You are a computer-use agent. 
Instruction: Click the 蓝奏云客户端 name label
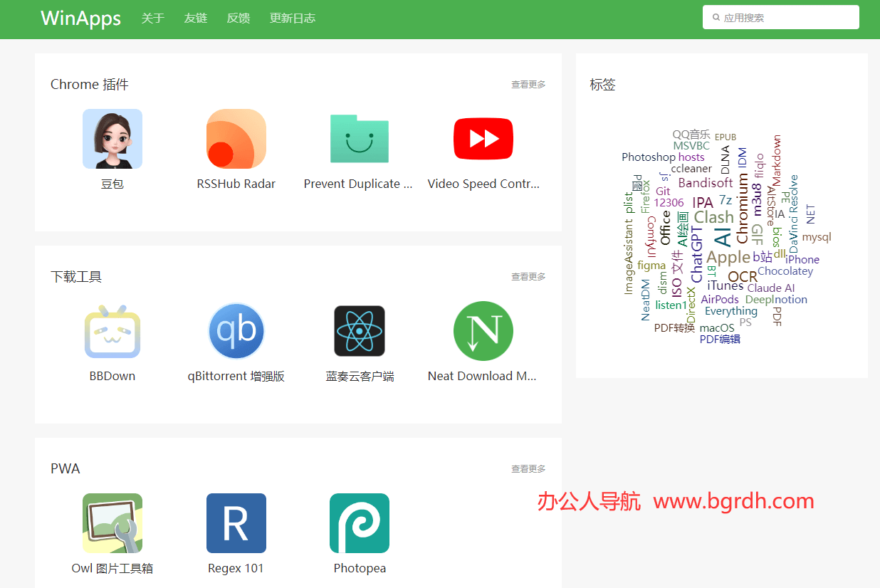click(x=360, y=376)
